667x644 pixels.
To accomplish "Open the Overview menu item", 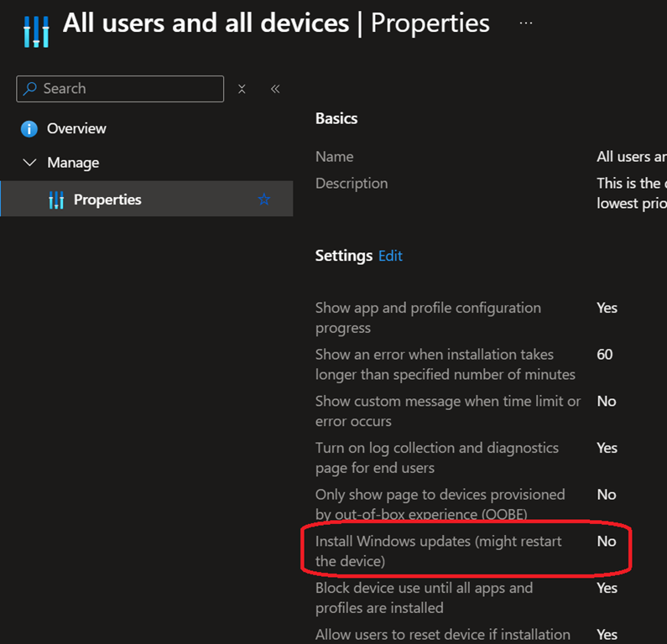I will pos(76,128).
